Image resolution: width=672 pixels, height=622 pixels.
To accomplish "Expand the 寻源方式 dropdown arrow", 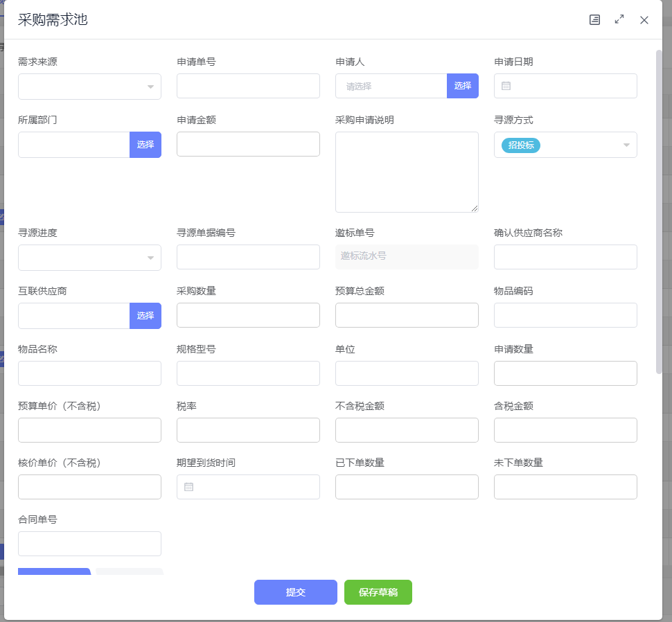I will point(626,145).
